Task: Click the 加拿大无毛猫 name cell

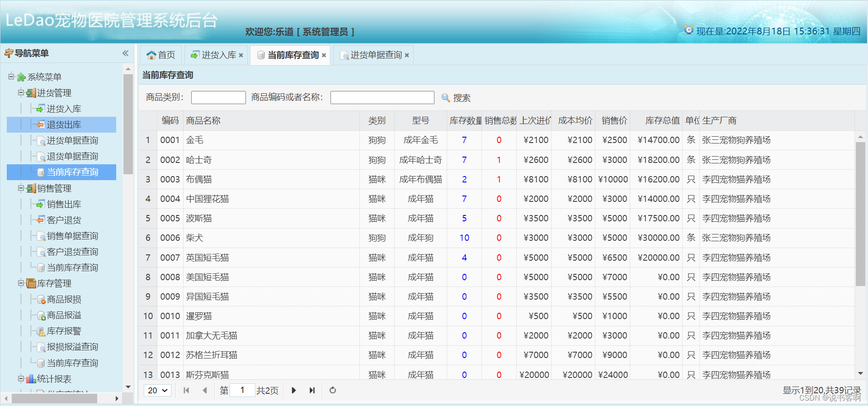Action: point(271,335)
